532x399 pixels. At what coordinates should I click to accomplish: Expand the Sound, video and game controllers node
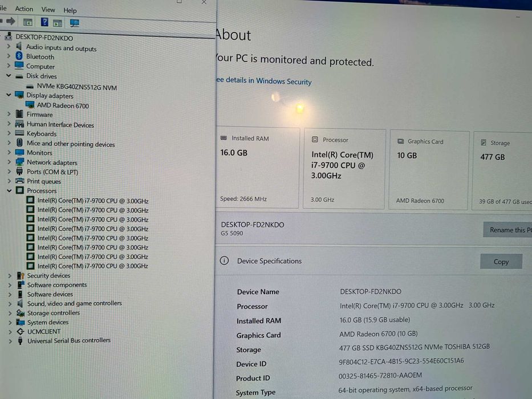[x=10, y=303]
